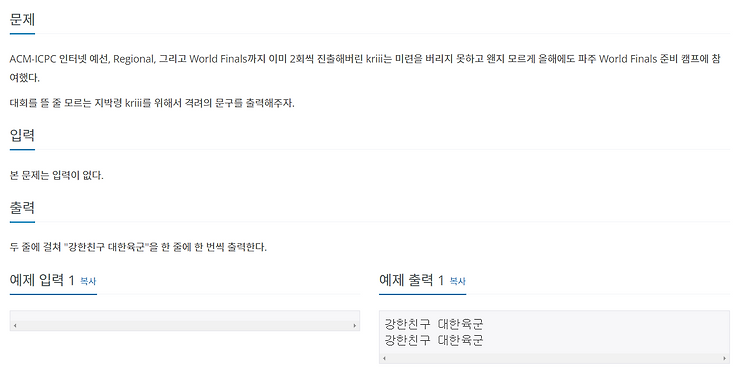
Task: Click the output instruction sentence under 출력
Action: (x=138, y=248)
